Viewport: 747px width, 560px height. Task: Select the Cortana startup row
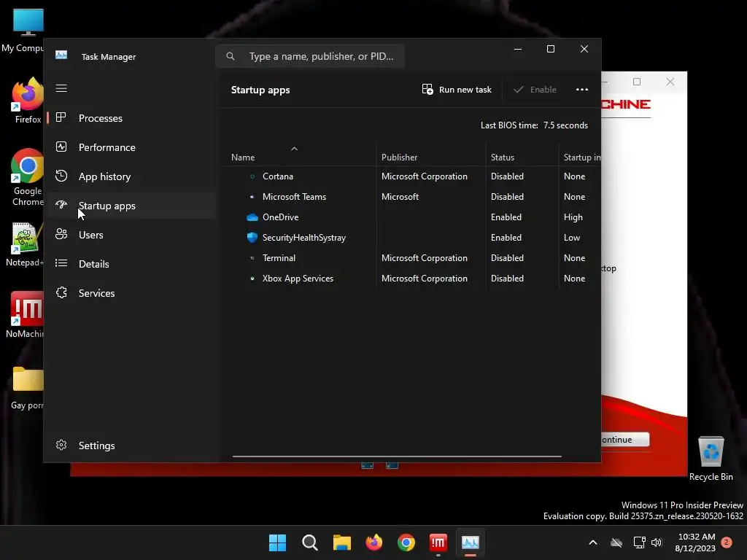pos(411,176)
